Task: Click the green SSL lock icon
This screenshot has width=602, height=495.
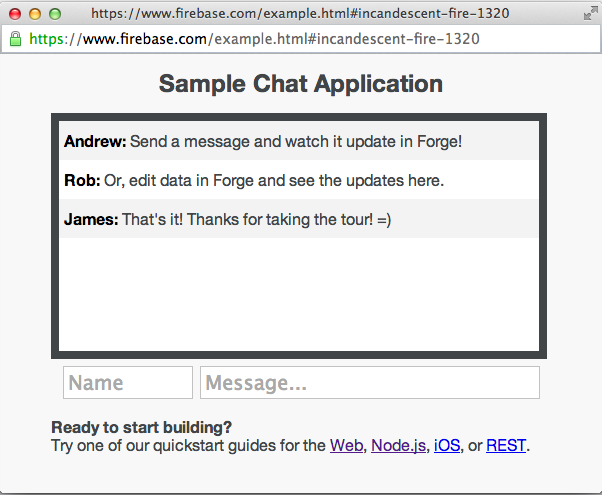Action: coord(15,39)
